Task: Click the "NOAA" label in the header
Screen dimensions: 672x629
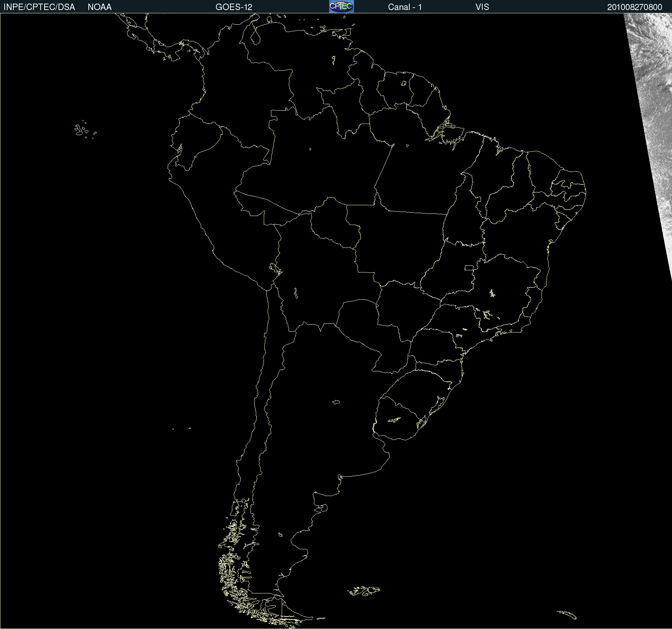Action: [x=100, y=7]
